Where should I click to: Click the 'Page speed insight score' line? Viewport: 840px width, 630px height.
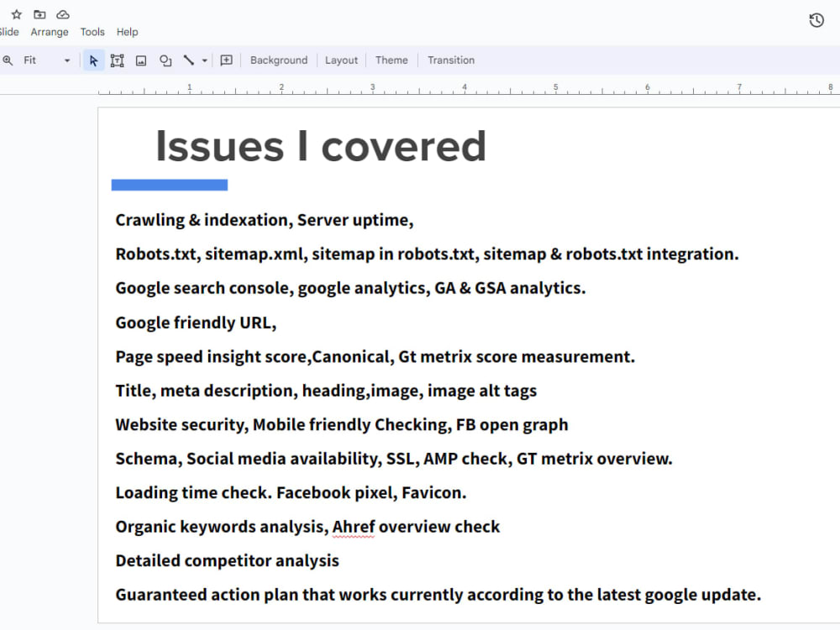(375, 357)
